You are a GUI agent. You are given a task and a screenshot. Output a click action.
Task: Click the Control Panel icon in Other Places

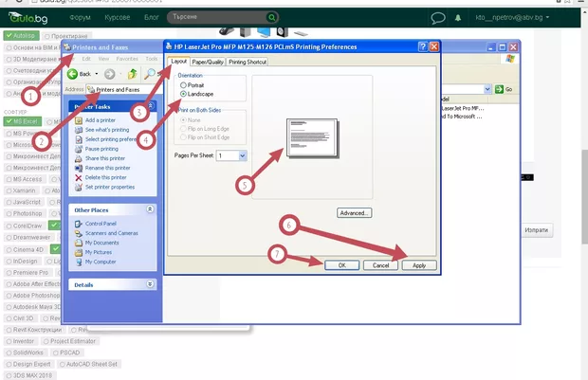pos(79,224)
